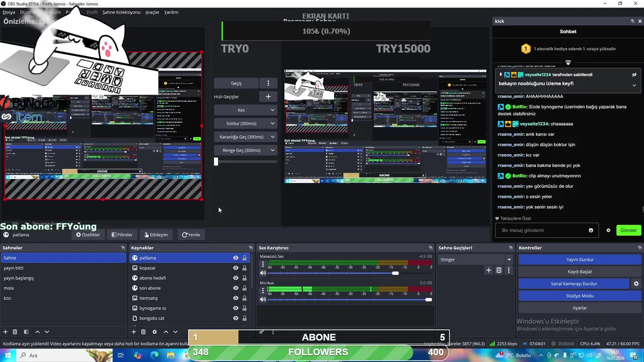This screenshot has width=644, height=362.
Task: Hide the bynogame ss source
Action: click(235, 308)
